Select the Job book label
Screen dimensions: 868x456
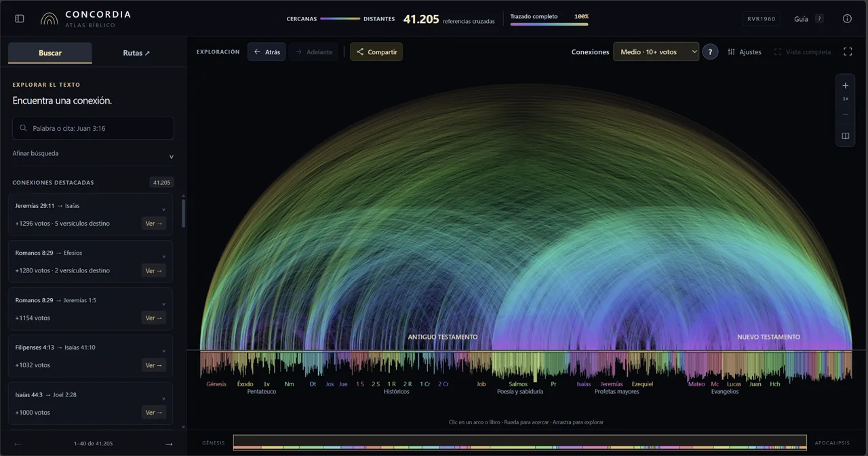click(481, 384)
